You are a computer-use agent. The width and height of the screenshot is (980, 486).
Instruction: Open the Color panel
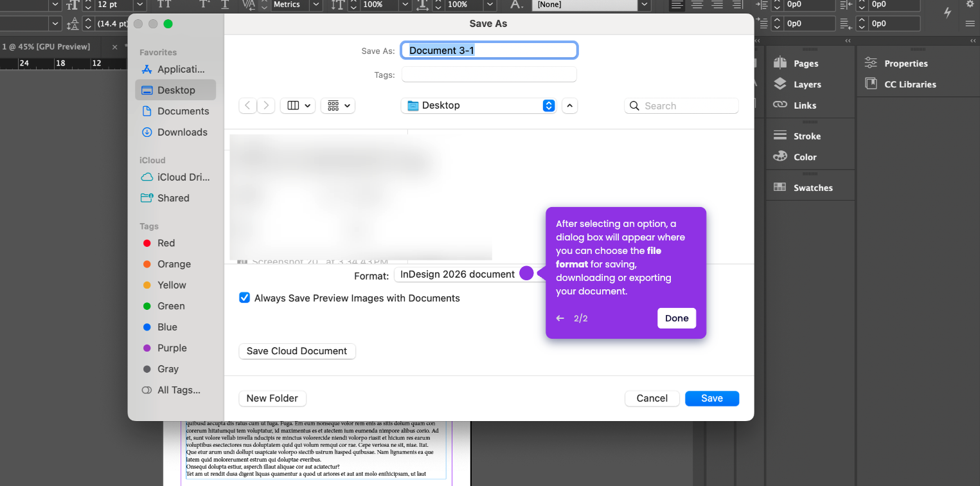[795, 157]
